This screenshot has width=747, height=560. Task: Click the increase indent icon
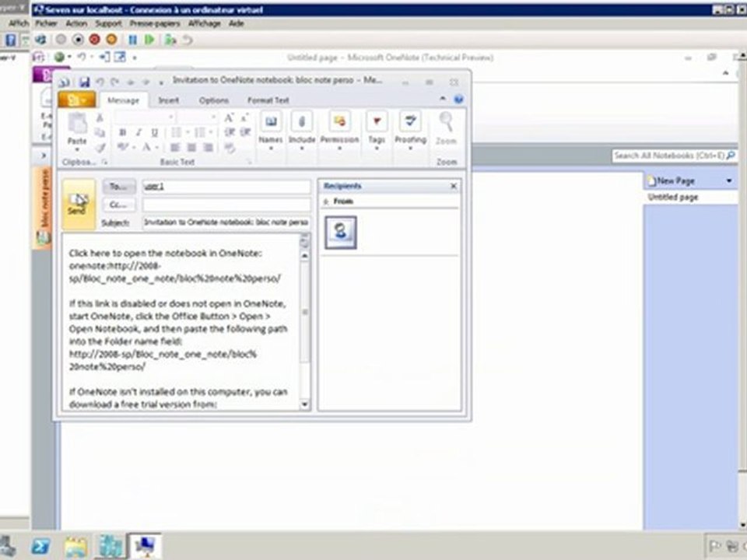coord(245,132)
